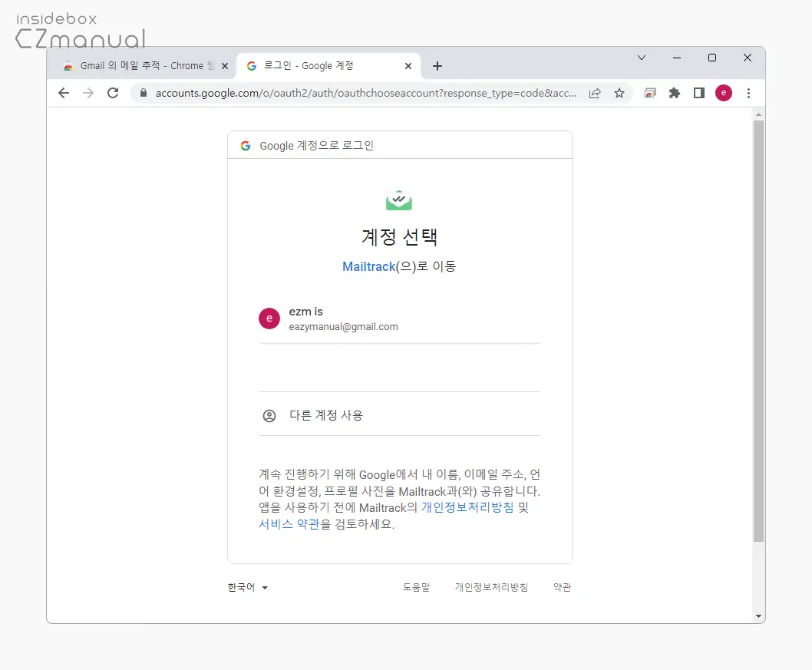Viewport: 812px width, 670px height.
Task: Open the Extensions puzzle-piece menu
Action: [675, 93]
